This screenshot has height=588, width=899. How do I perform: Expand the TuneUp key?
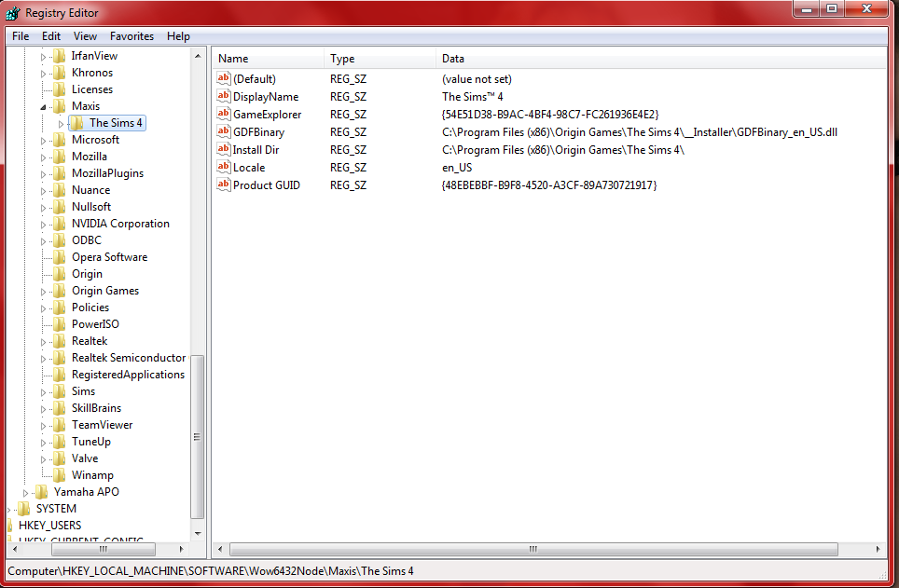pyautogui.click(x=43, y=442)
